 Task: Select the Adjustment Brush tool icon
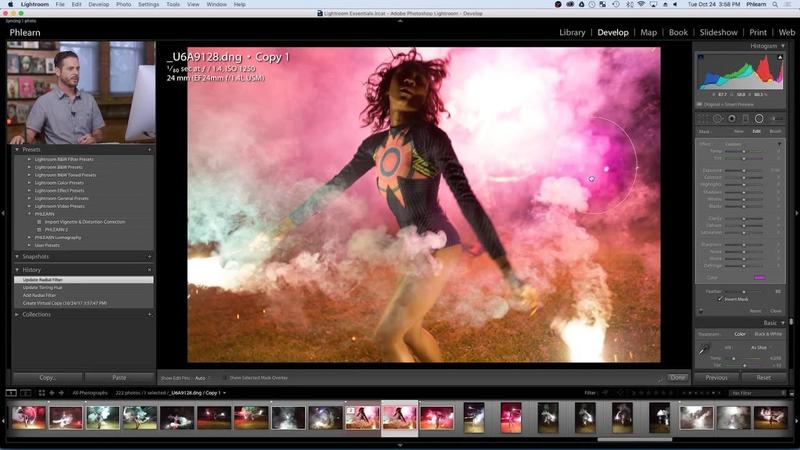(776, 118)
